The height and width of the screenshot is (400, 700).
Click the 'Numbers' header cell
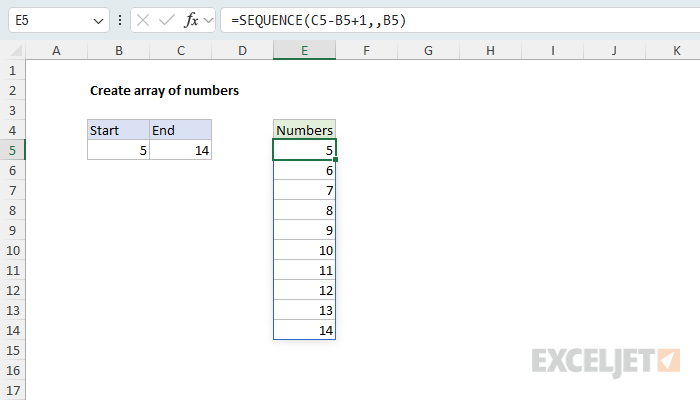(304, 130)
